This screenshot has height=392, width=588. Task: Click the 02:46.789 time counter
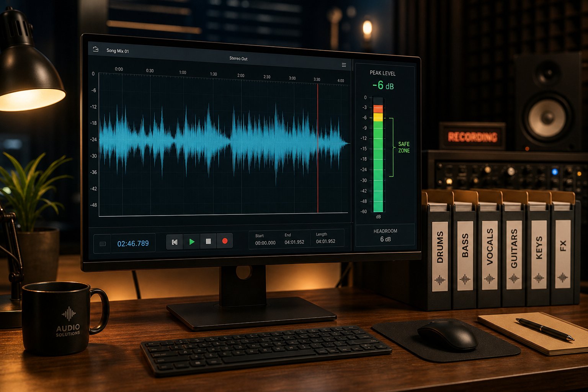tap(133, 243)
